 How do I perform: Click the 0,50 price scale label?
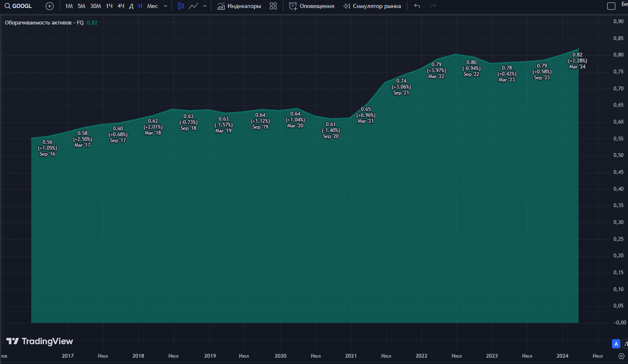click(618, 155)
